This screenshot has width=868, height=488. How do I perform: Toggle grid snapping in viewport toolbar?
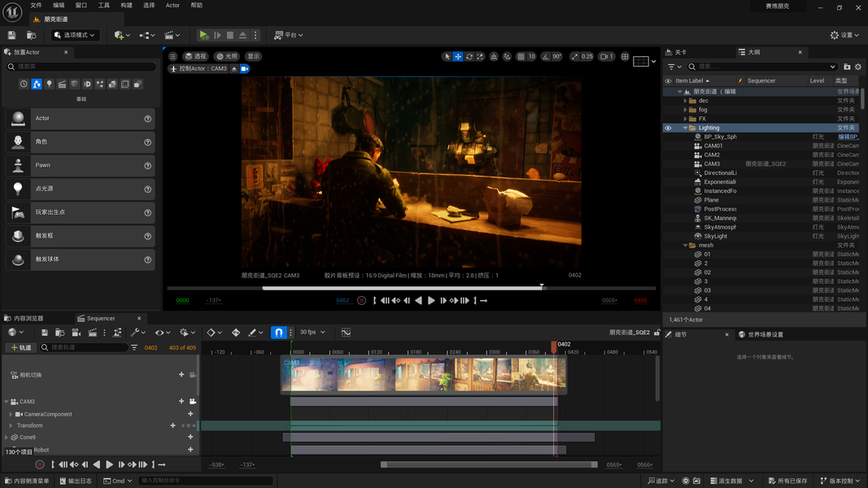click(x=521, y=56)
